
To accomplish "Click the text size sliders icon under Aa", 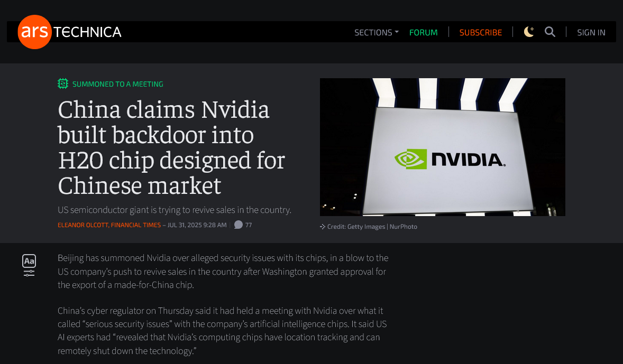I will [x=29, y=273].
